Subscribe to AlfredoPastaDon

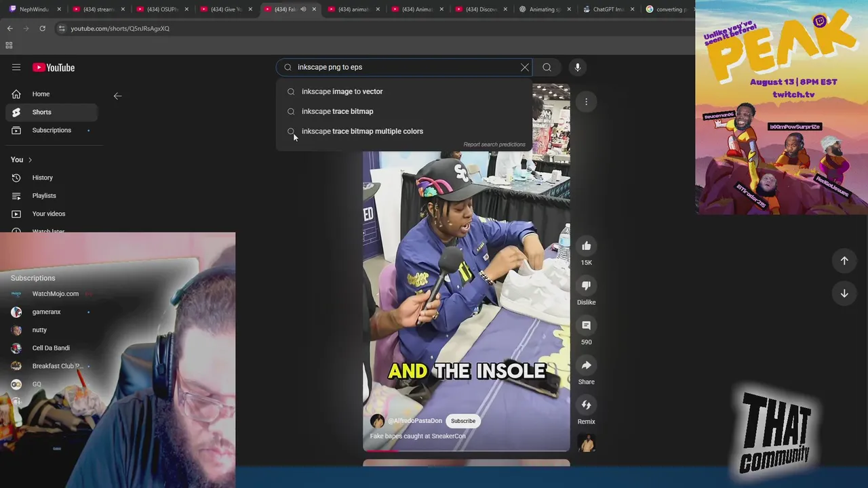(x=463, y=421)
